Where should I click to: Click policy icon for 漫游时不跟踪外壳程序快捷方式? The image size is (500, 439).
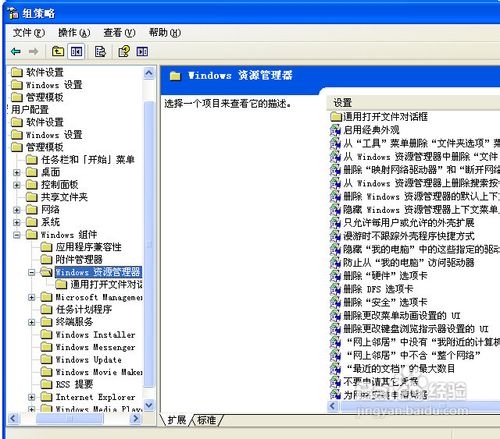[x=335, y=236]
